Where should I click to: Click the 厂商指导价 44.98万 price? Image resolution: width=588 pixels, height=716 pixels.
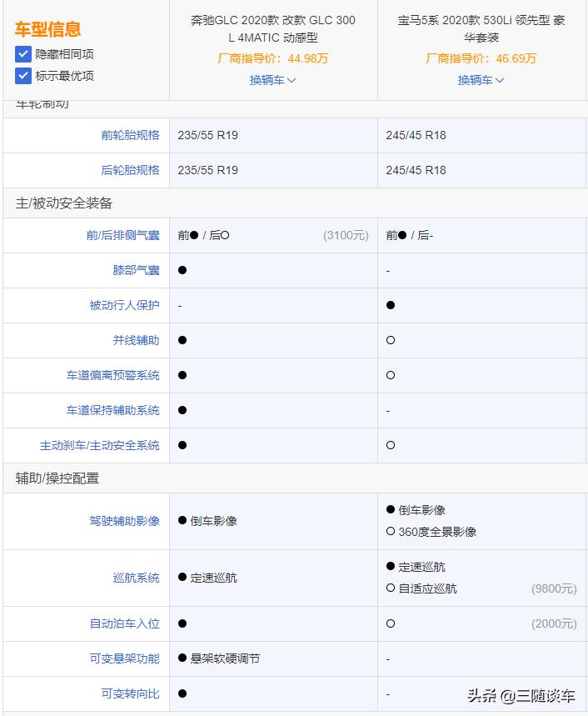tap(273, 58)
